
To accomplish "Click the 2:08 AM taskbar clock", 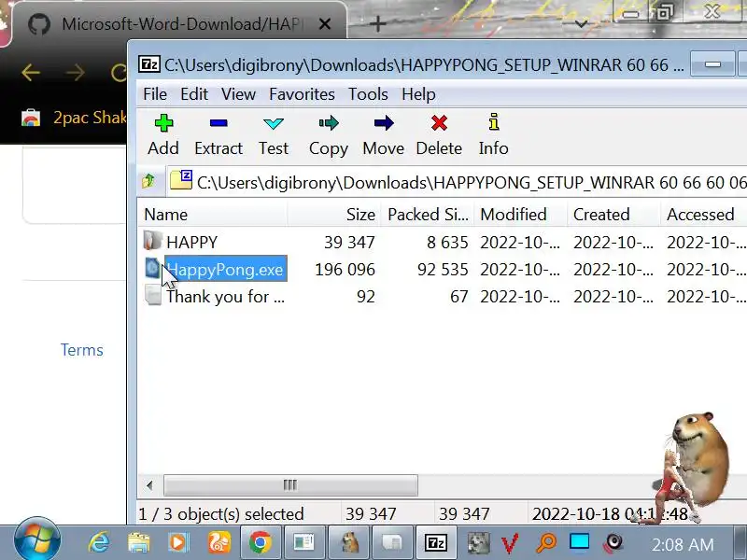I will click(683, 544).
